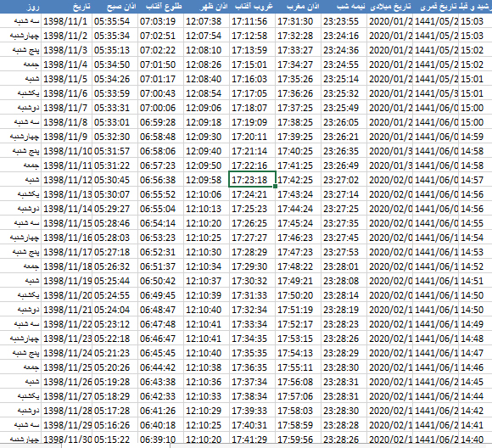
Task: Click the fill handle of selected cell
Action: tap(275, 187)
